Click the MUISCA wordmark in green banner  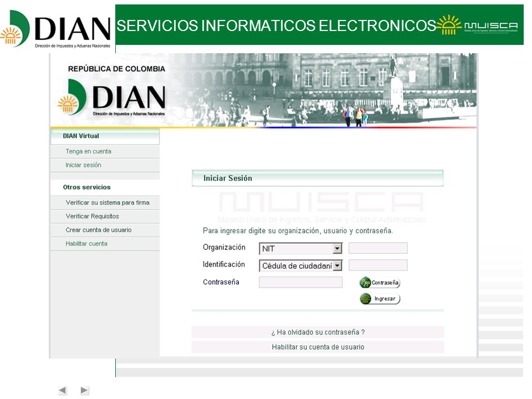click(x=491, y=26)
